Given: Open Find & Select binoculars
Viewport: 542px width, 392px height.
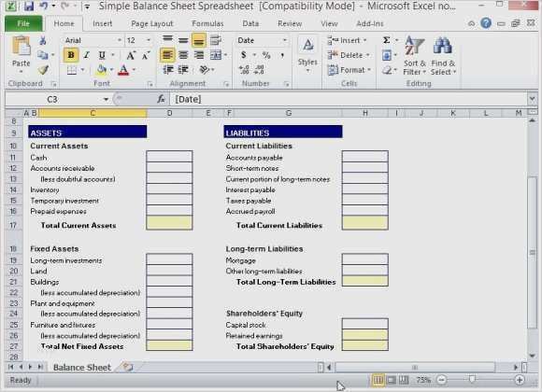Looking at the screenshot, I should (x=443, y=55).
